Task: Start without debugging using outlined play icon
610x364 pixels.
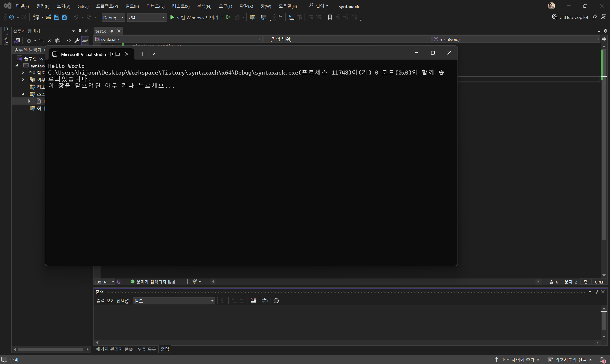Action: pos(228,17)
